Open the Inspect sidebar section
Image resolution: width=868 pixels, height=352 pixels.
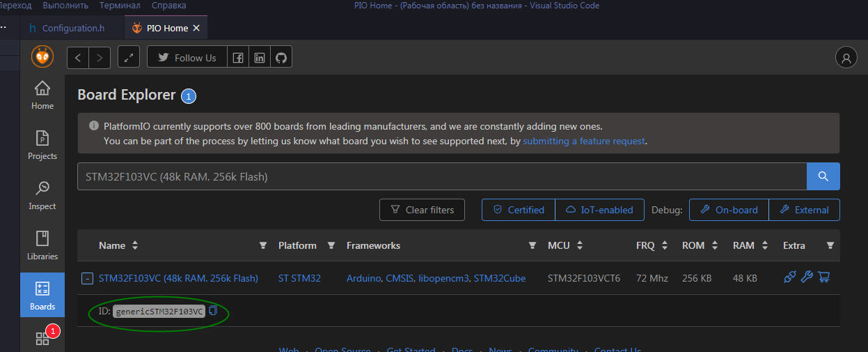[42, 195]
